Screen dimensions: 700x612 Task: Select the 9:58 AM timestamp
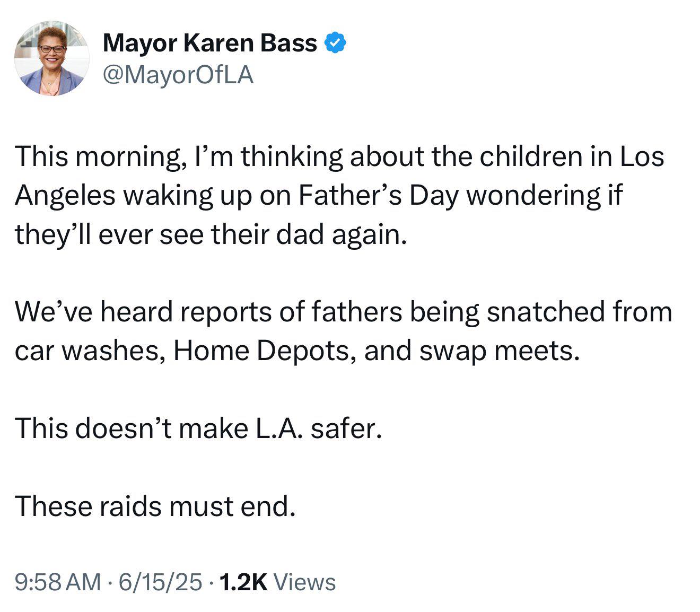point(58,582)
